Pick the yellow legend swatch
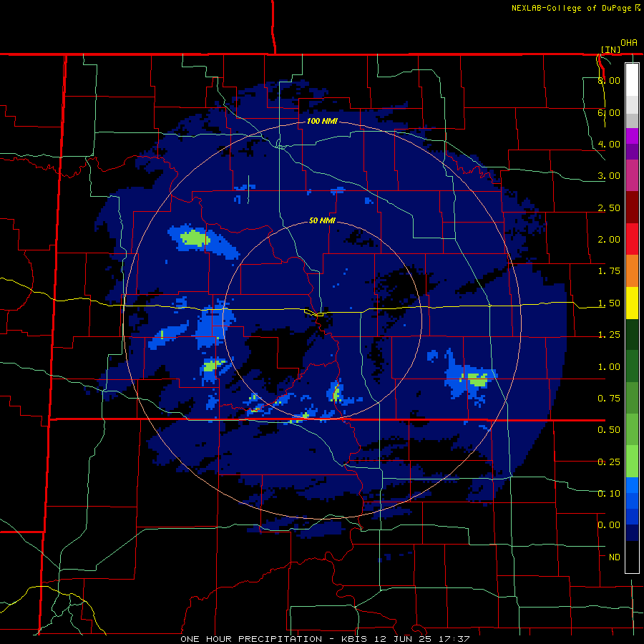The height and width of the screenshot is (644, 644). tap(632, 303)
